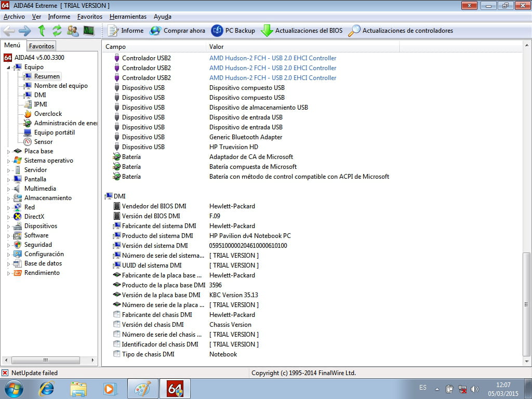Click the Versión del BIOS DMI chip icon
This screenshot has width=532, height=399.
117,216
